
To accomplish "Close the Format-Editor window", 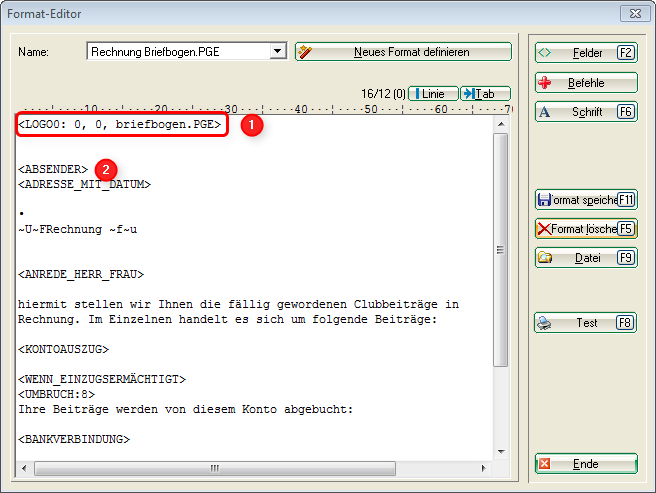I will [x=632, y=13].
